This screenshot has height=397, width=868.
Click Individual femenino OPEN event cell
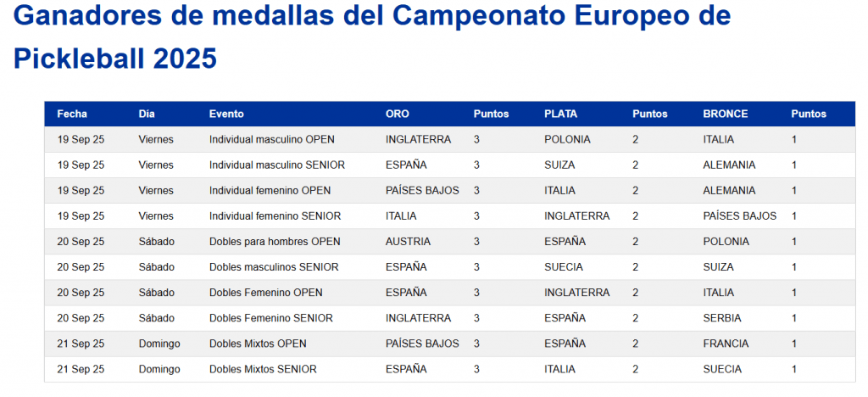(x=270, y=191)
